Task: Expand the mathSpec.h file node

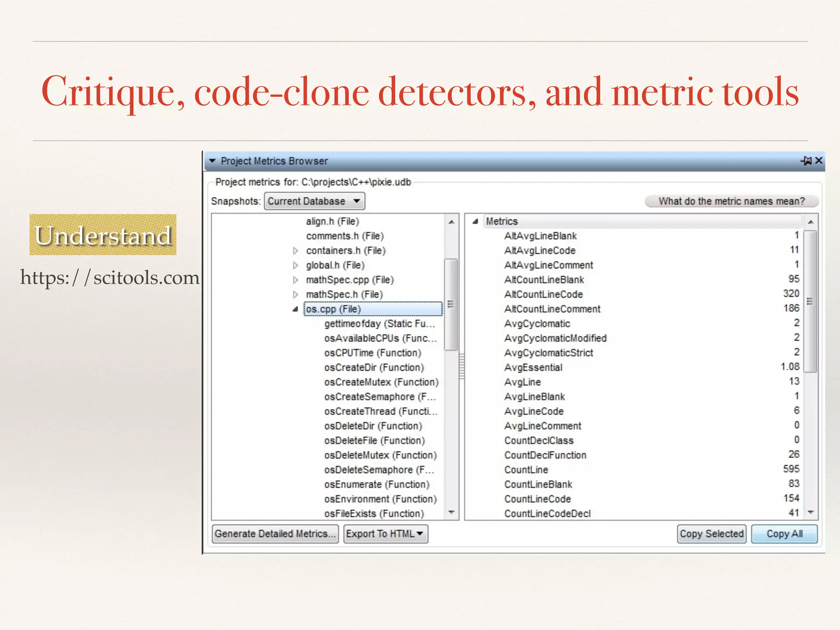Action: pos(295,294)
